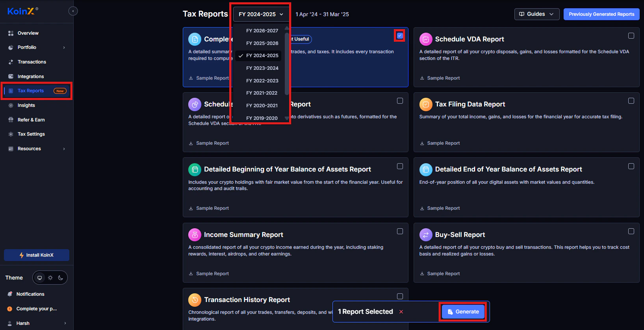
Task: Clear selection with the red X
Action: coord(401,312)
